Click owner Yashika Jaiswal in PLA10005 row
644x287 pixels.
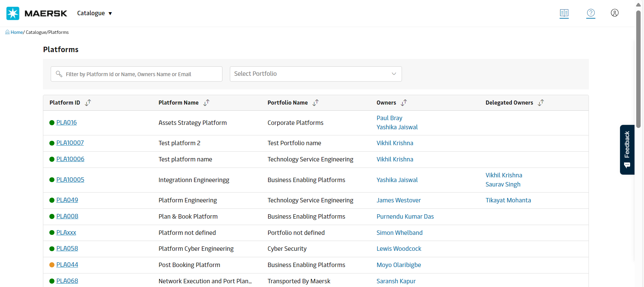click(x=397, y=180)
